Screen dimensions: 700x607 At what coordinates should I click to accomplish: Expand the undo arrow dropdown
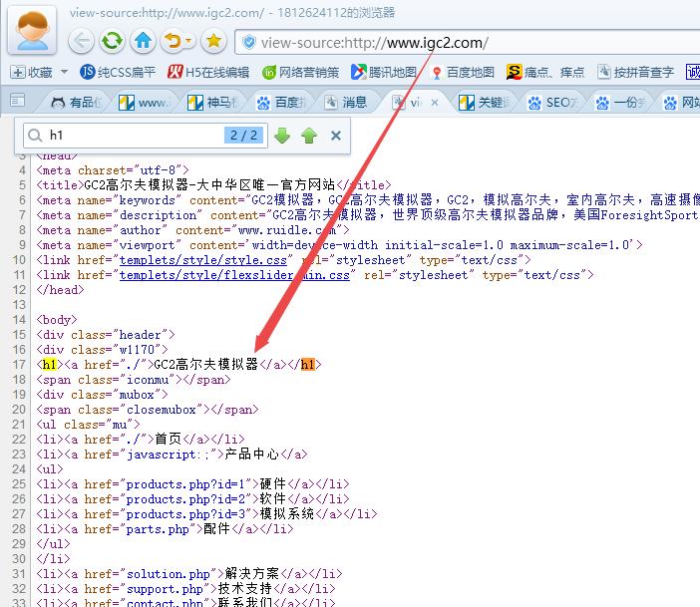pyautogui.click(x=188, y=41)
